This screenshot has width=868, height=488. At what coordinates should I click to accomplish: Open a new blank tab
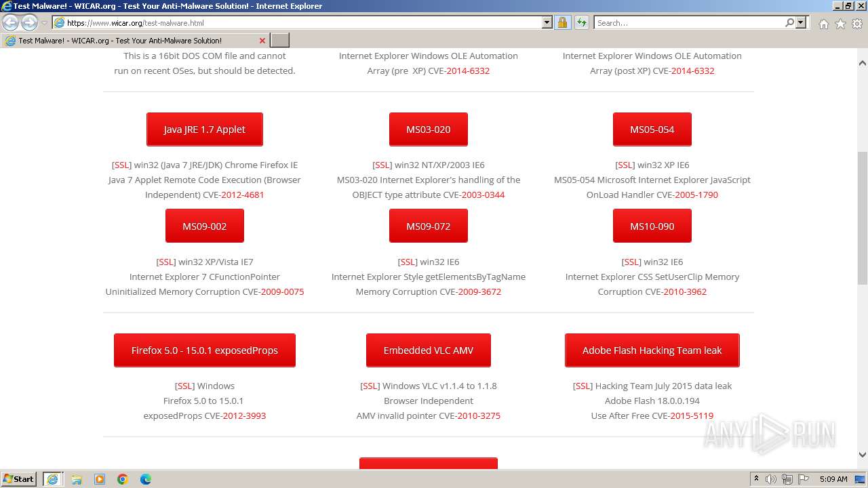point(280,41)
